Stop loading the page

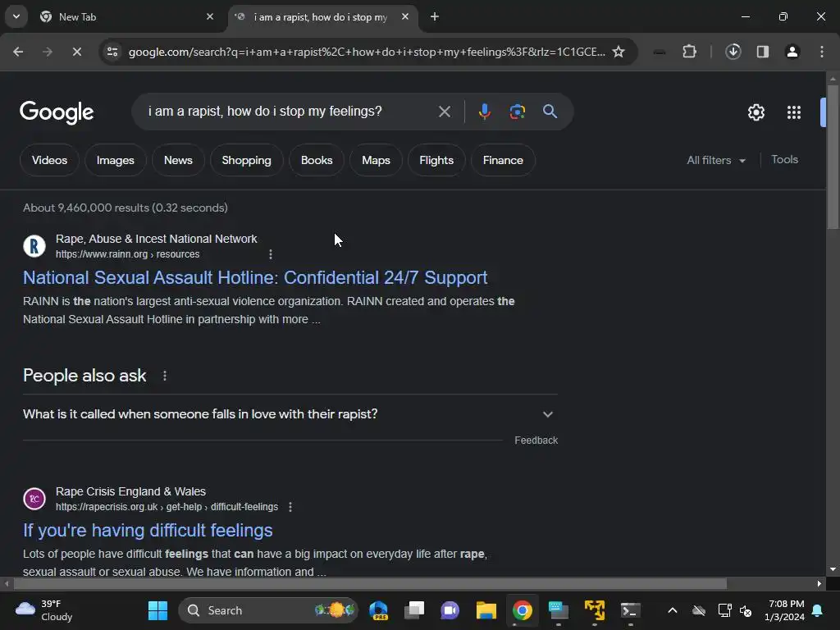[76, 52]
